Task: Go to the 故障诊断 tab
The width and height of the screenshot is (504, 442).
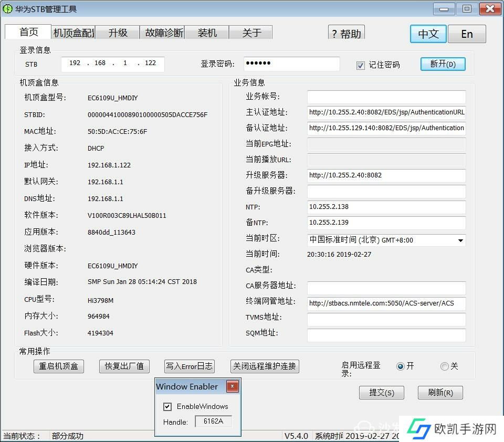Action: pyautogui.click(x=164, y=33)
